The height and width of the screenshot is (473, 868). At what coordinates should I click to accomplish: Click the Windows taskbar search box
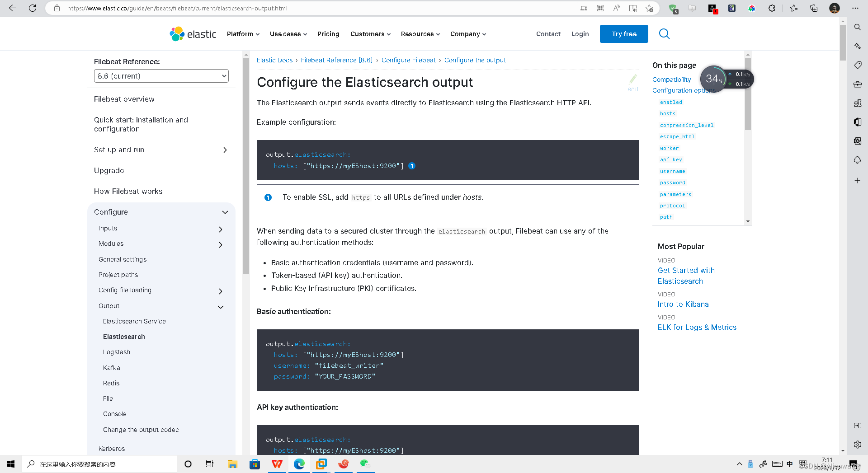pos(99,464)
